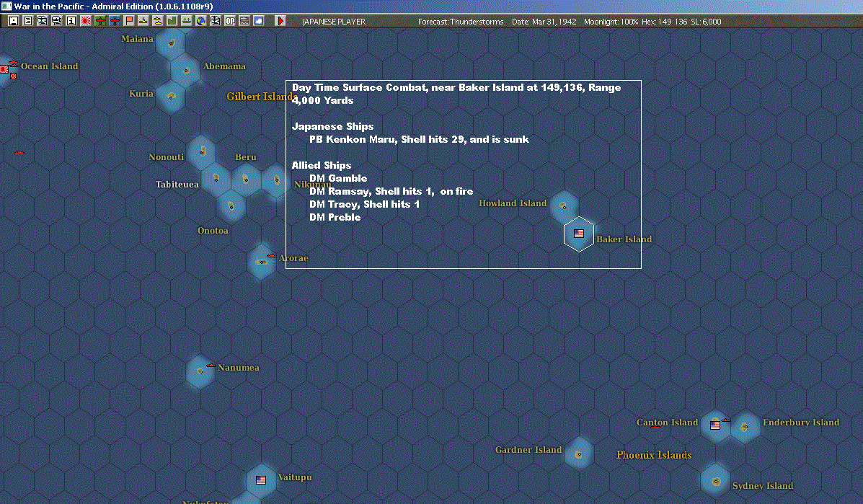Click the red ship icon beside Canton Island flag
This screenshot has width=863, height=504.
click(x=726, y=420)
